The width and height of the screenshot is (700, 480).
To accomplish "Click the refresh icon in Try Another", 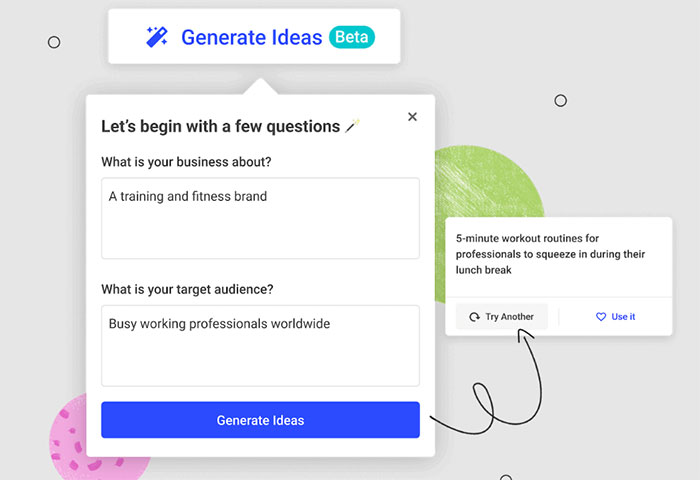I will point(474,317).
